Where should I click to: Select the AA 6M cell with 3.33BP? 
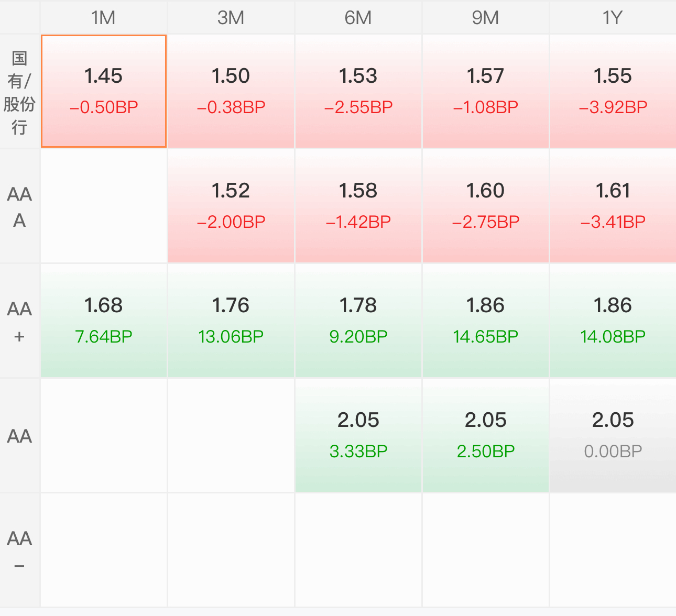coord(358,435)
